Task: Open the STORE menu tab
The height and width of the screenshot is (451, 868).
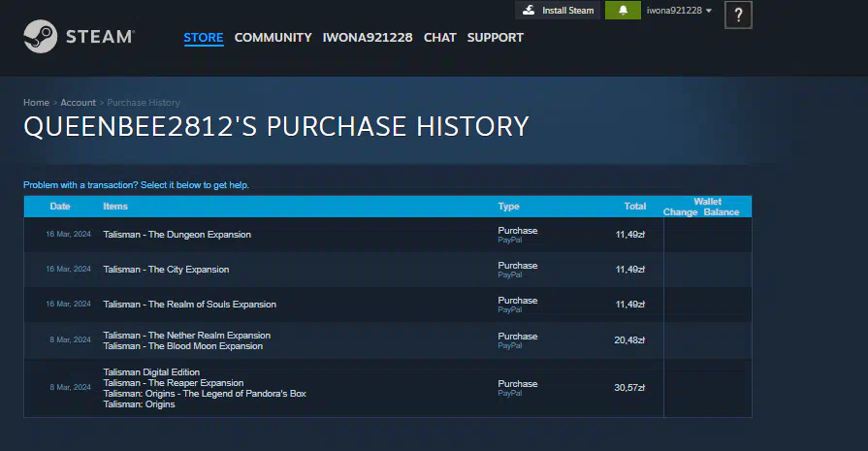Action: point(204,38)
